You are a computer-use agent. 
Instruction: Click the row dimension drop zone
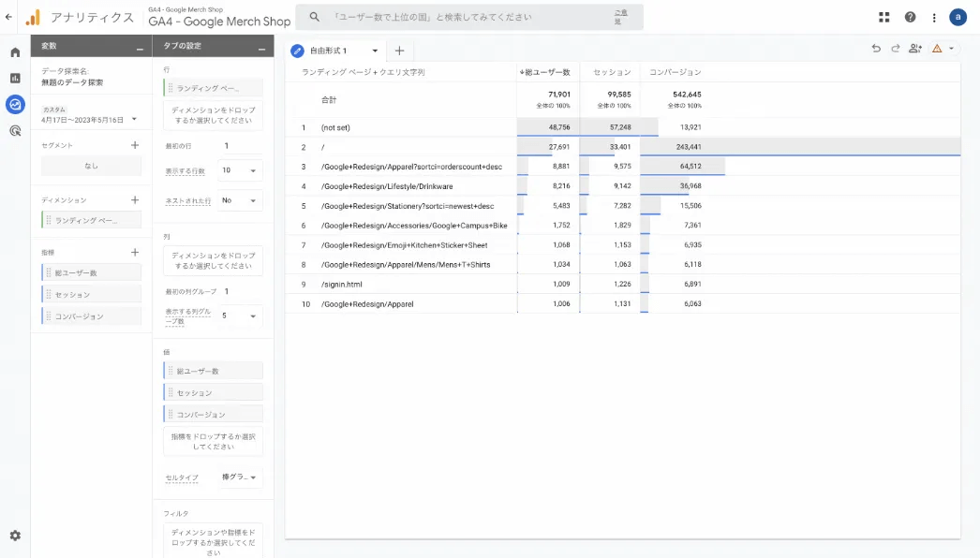[x=213, y=115]
